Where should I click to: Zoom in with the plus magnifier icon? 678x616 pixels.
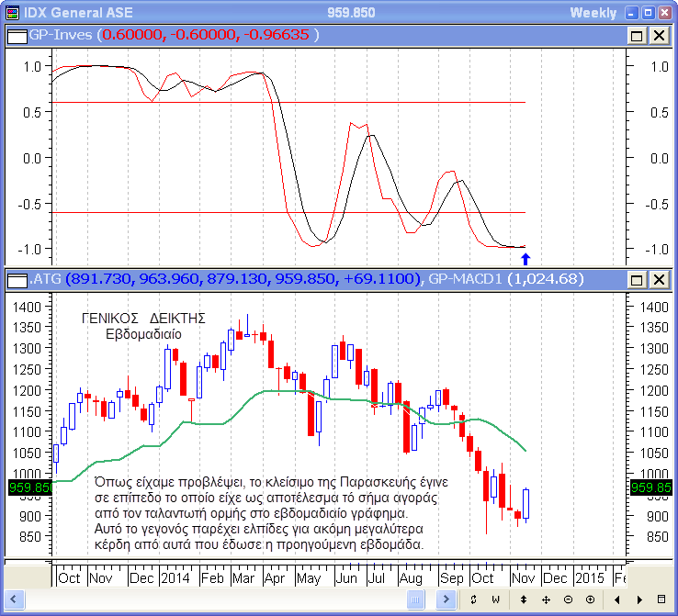588,599
